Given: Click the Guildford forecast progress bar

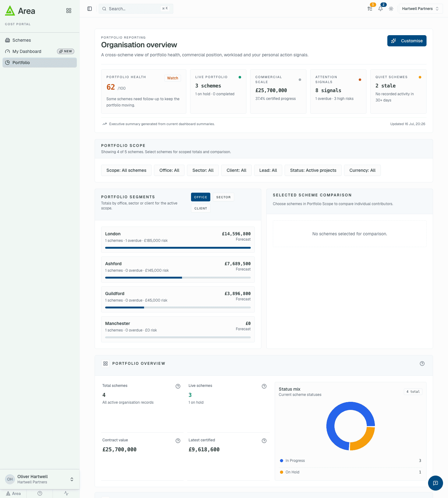Looking at the screenshot, I should [178, 308].
